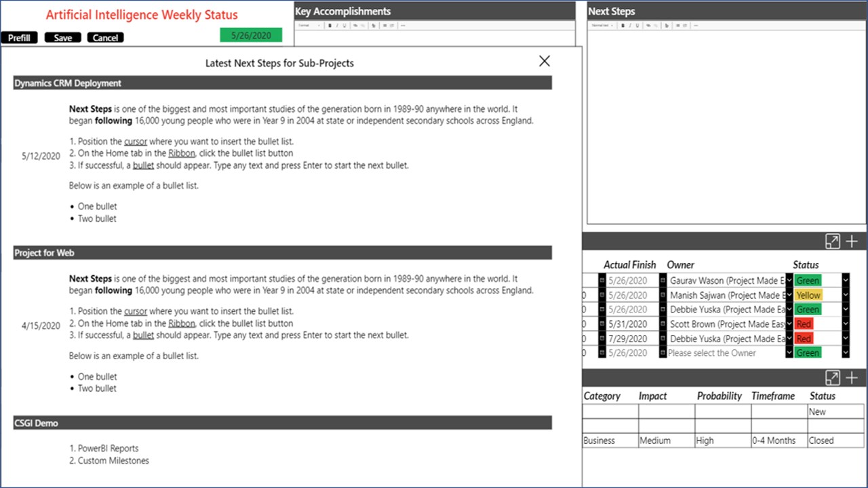Click Underline in the Next Steps toolbar

[x=637, y=26]
